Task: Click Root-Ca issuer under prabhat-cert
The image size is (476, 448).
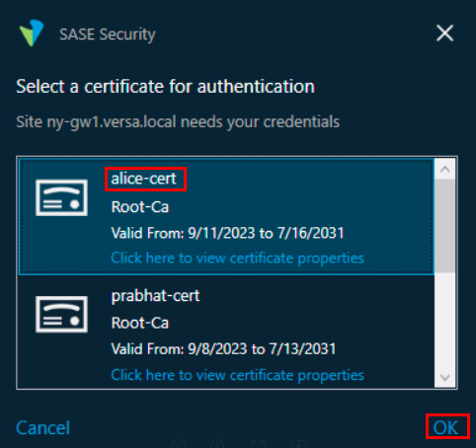Action: (x=140, y=323)
